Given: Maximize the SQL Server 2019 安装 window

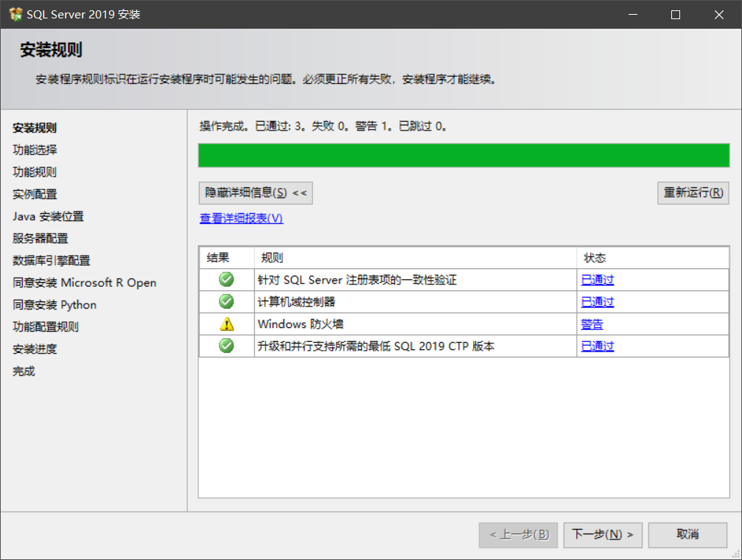Looking at the screenshot, I should point(676,14).
